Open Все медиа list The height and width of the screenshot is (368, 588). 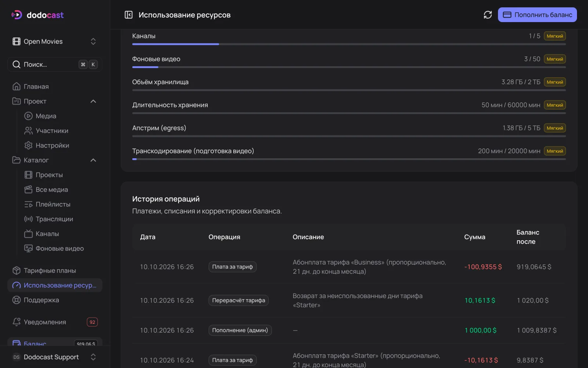click(x=61, y=190)
